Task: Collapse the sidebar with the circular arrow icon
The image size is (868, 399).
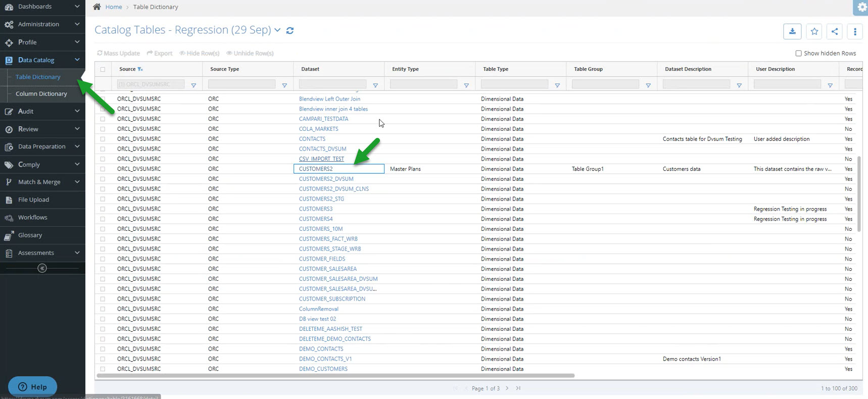Action: (x=42, y=268)
